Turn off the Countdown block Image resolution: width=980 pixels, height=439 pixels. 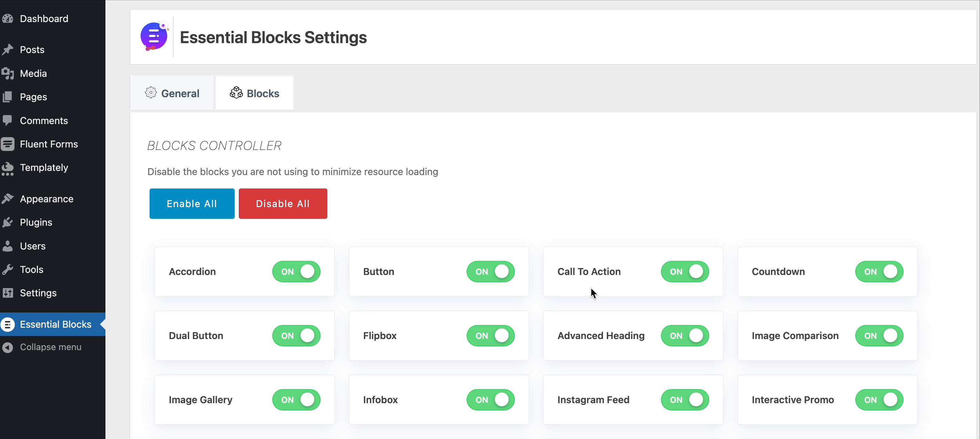[879, 271]
